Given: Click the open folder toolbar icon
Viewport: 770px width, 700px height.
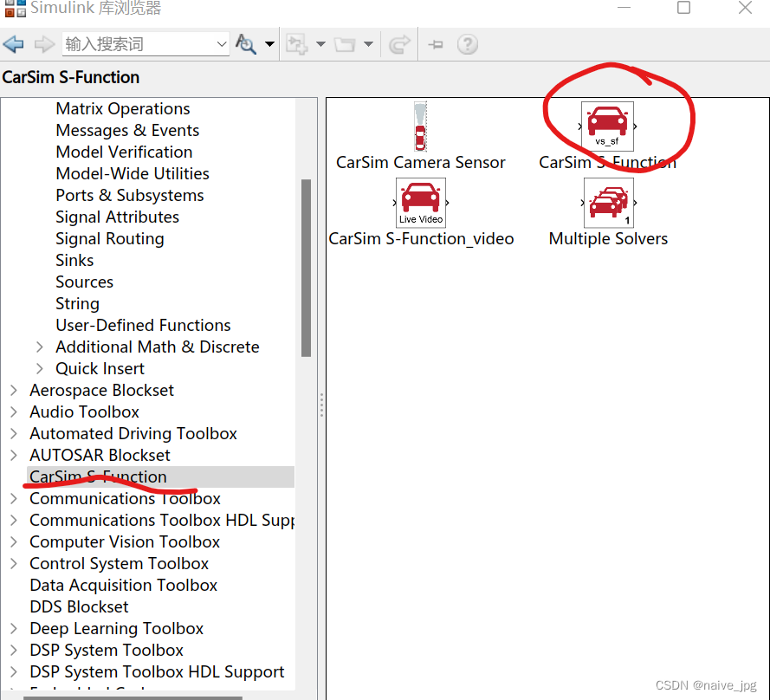Looking at the screenshot, I should [x=345, y=44].
